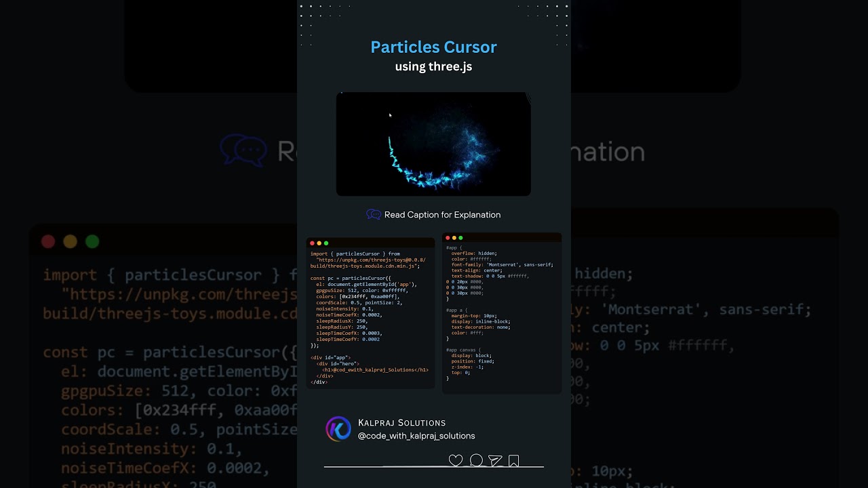Screen dimensions: 868x488
Task: Click the green dot on the CSS code window
Action: pyautogui.click(x=461, y=238)
